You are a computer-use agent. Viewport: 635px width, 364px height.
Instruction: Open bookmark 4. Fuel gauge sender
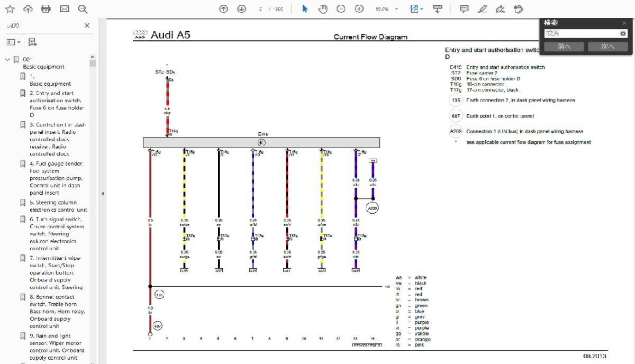(57, 178)
